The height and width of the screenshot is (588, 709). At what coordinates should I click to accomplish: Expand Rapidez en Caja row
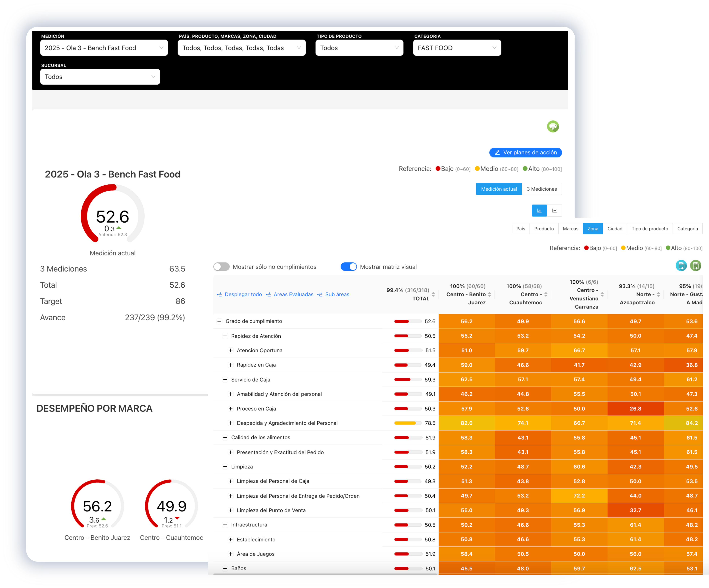click(231, 365)
